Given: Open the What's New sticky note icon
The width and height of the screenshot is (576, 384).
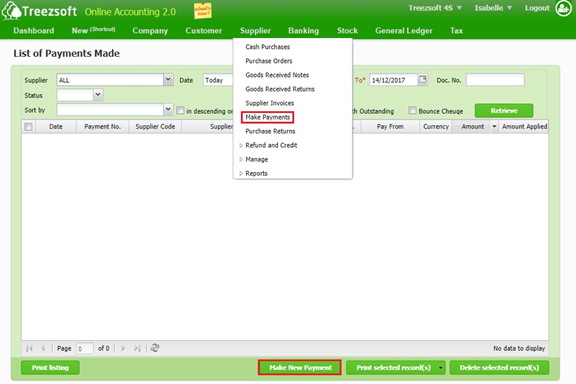Looking at the screenshot, I should click(202, 11).
